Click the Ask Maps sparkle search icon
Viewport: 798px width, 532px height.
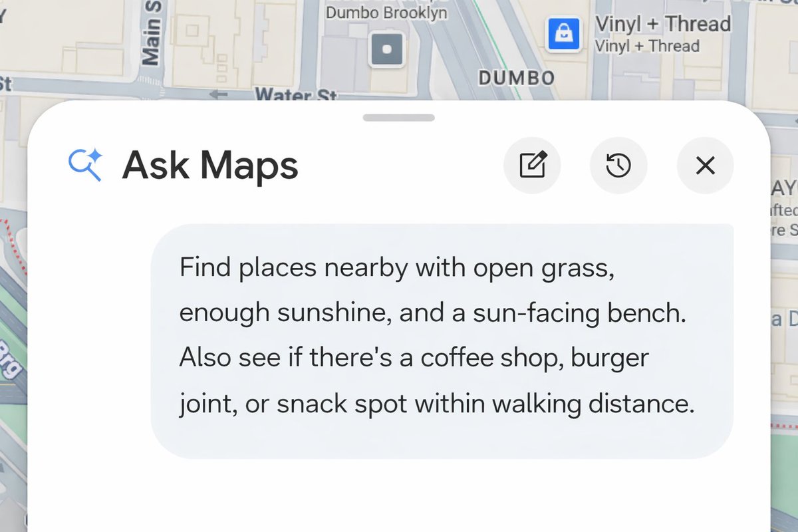pyautogui.click(x=85, y=165)
